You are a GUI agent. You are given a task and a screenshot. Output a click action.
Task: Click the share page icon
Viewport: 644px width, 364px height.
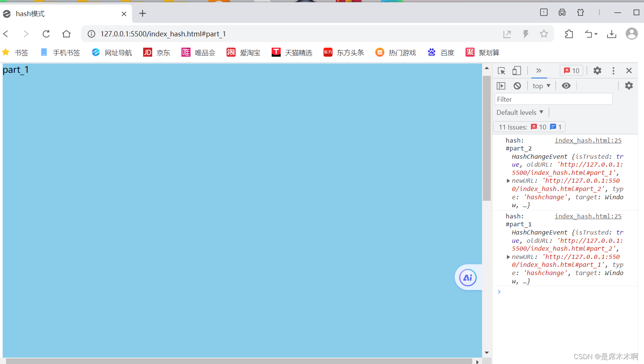tap(507, 34)
